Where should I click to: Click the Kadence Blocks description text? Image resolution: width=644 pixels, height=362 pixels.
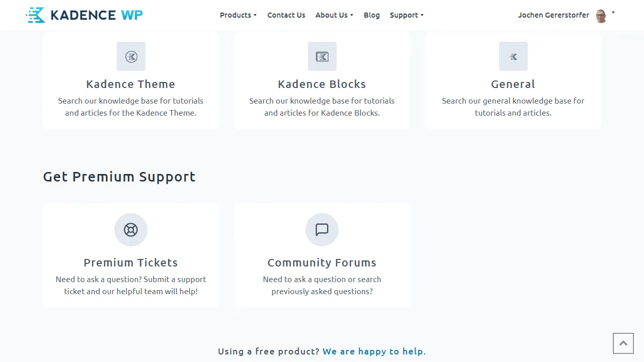tap(322, 107)
